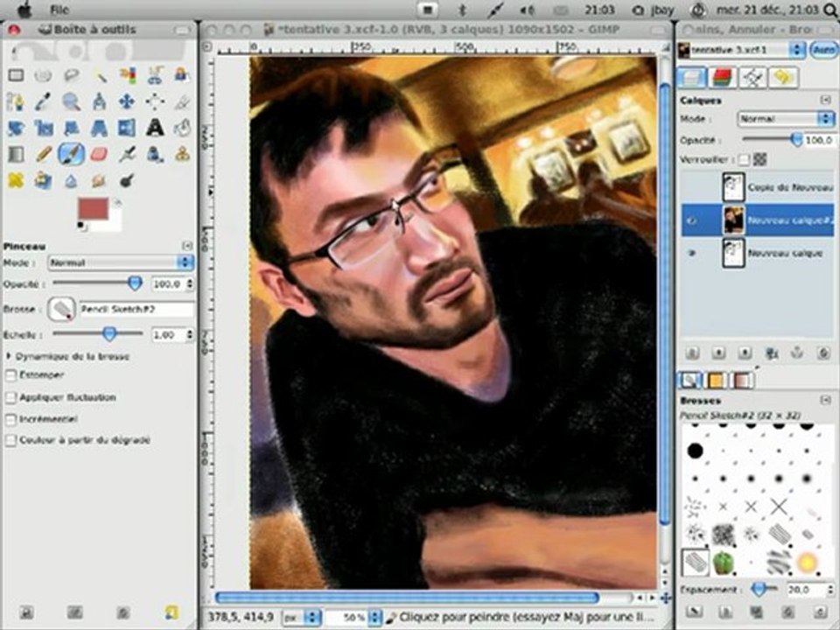Screen dimensions: 840x630
Task: Open the Calques panel configuration arrow
Action: pos(825,100)
